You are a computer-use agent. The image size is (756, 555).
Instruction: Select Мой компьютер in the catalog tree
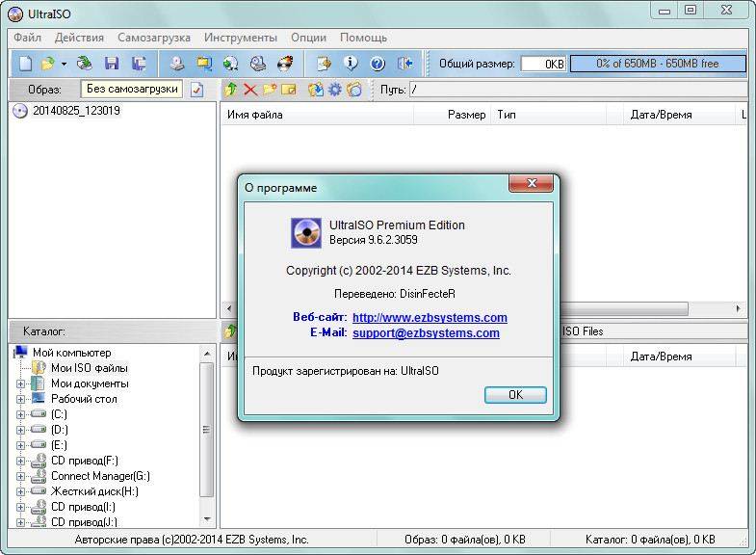tap(72, 353)
